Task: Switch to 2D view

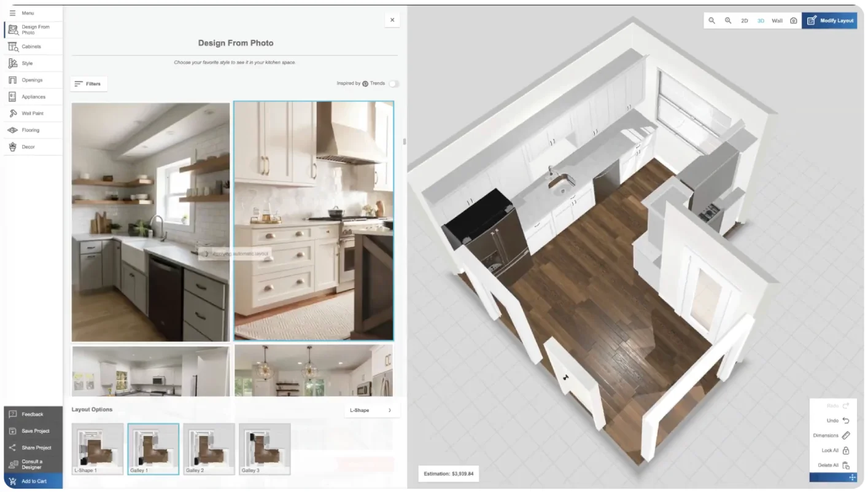Action: point(745,21)
